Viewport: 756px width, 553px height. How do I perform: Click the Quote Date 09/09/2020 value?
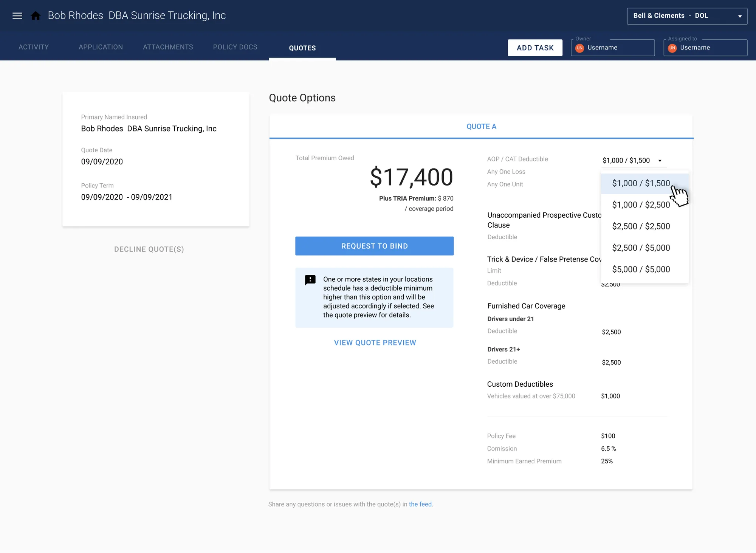point(102,162)
